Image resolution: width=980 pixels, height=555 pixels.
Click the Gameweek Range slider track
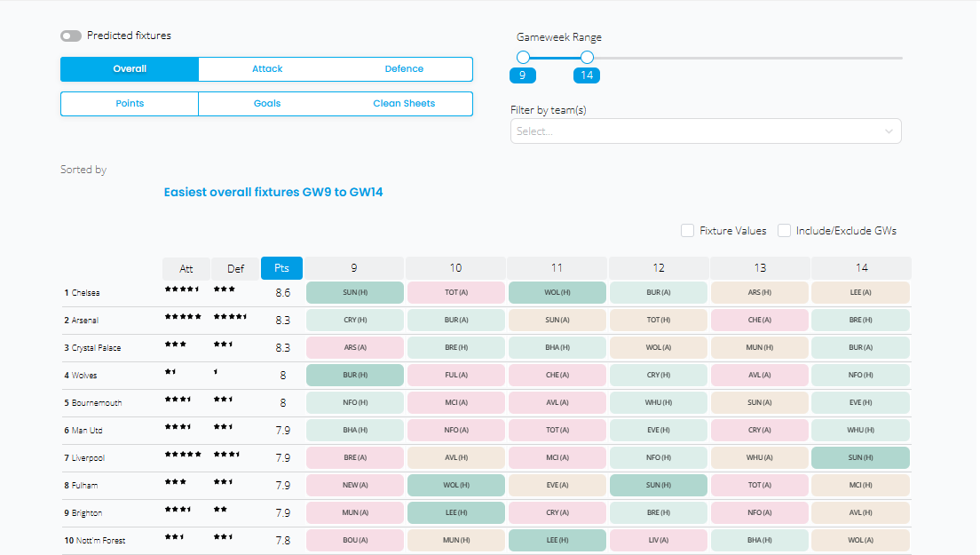point(713,58)
